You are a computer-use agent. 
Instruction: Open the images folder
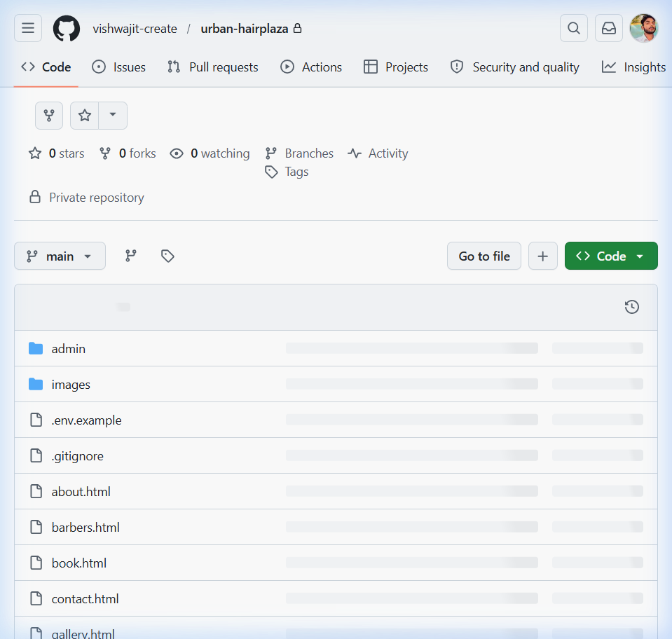(x=71, y=385)
